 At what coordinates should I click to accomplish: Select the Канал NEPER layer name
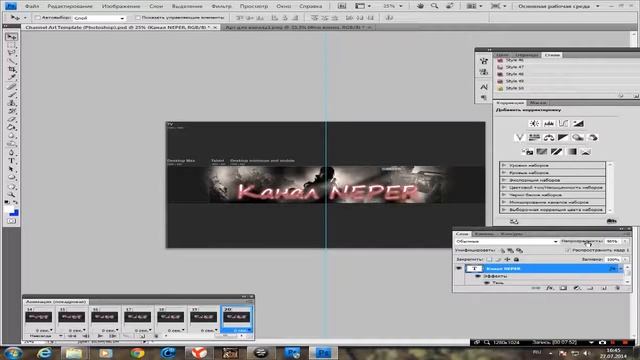click(x=503, y=269)
